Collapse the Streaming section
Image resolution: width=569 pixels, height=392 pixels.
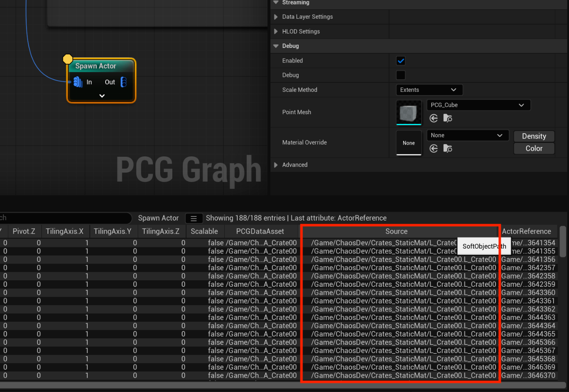point(276,2)
